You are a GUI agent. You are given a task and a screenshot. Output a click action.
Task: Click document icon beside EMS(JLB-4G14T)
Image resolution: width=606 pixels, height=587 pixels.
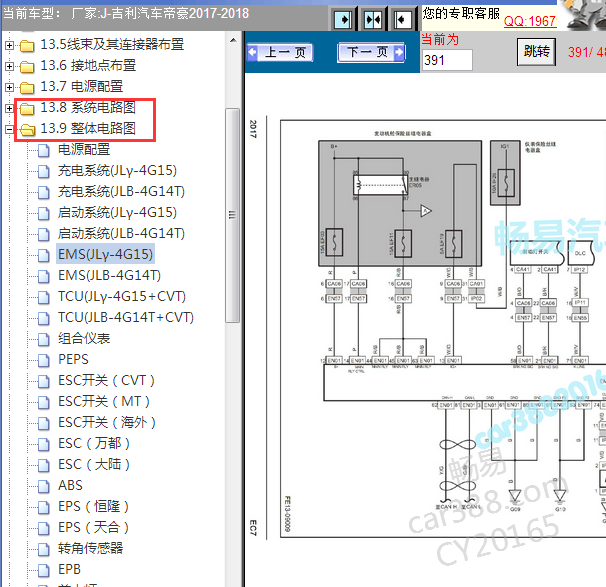44,276
